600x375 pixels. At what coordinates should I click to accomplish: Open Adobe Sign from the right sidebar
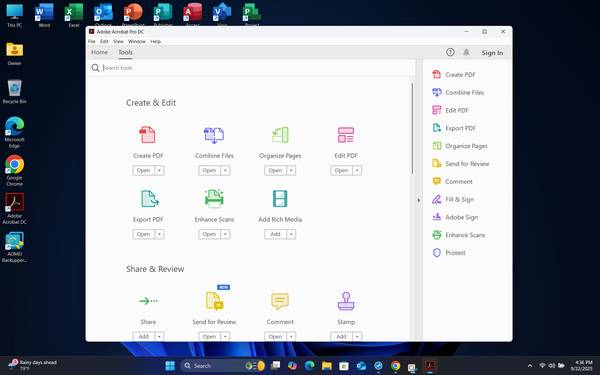tap(455, 217)
